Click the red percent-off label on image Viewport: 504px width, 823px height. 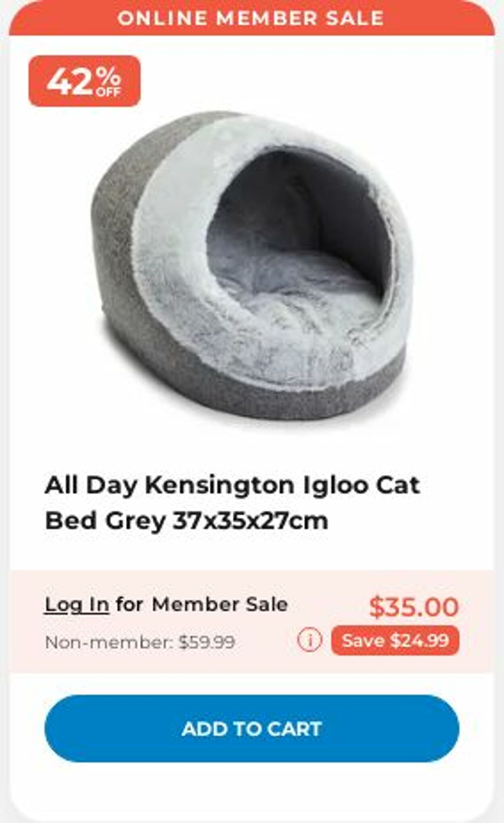85,81
